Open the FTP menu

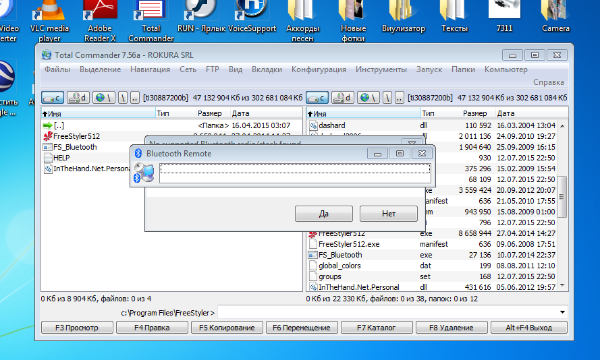tap(212, 69)
